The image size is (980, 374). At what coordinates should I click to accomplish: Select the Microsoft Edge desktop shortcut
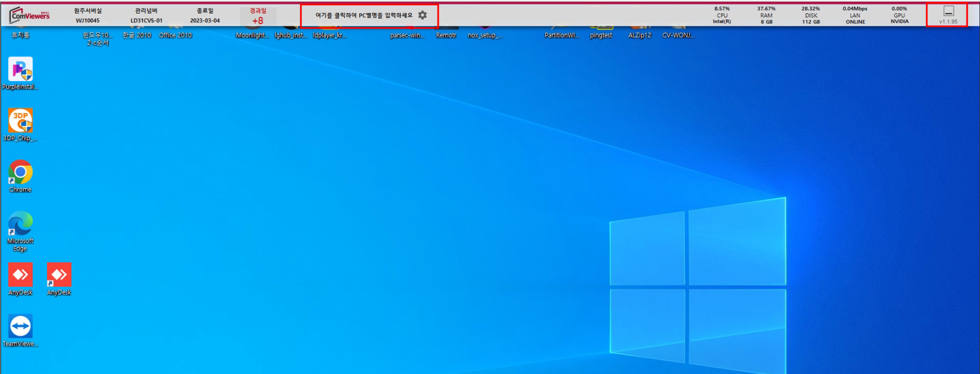pyautogui.click(x=20, y=225)
